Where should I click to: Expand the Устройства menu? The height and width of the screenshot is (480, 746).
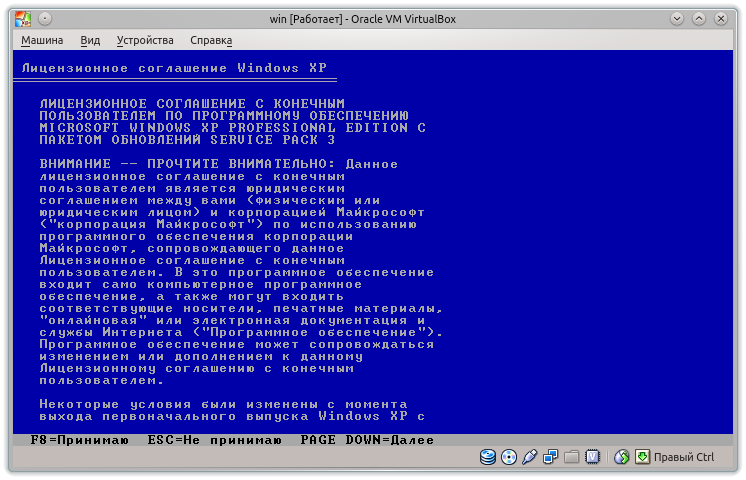tap(145, 40)
